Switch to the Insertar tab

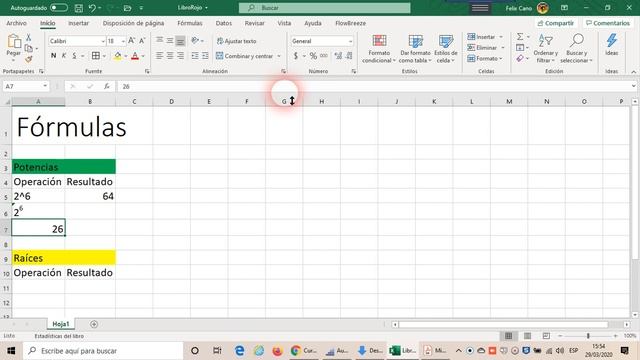[78, 23]
